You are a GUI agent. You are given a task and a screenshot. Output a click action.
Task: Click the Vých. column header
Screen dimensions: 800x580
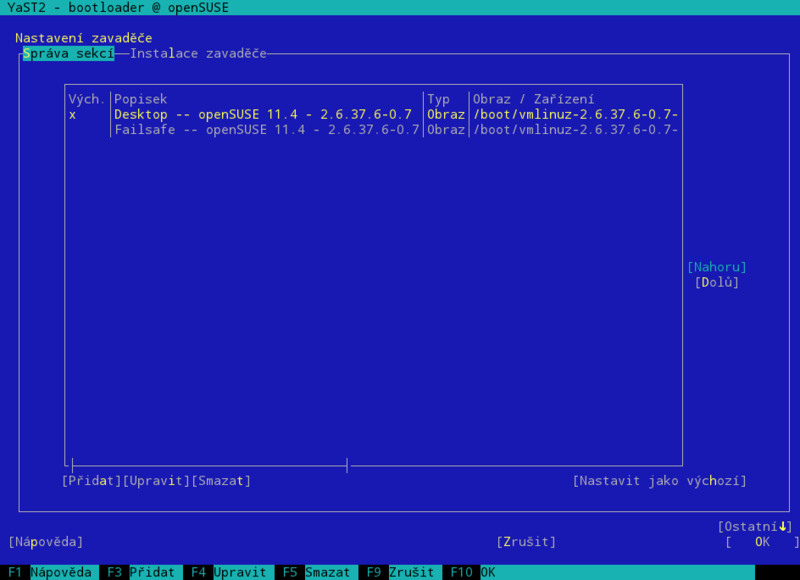[87, 99]
